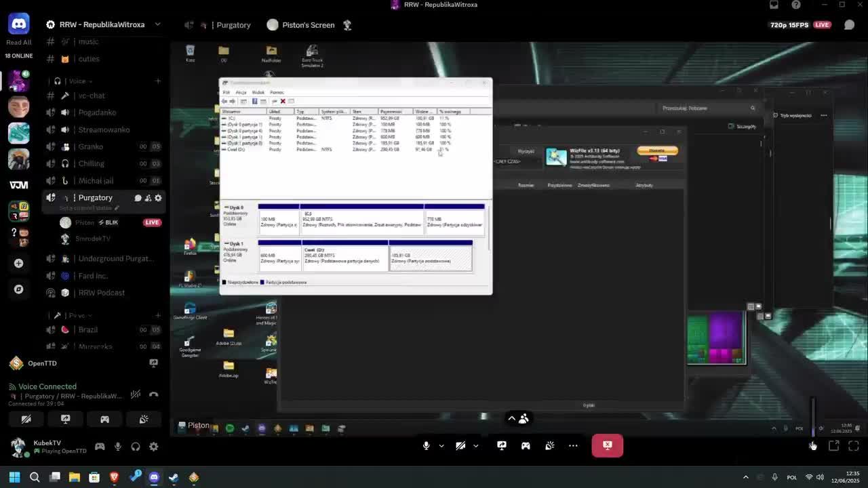The image size is (868, 488).
Task: Open Discord home via the logo icon
Action: click(x=18, y=24)
